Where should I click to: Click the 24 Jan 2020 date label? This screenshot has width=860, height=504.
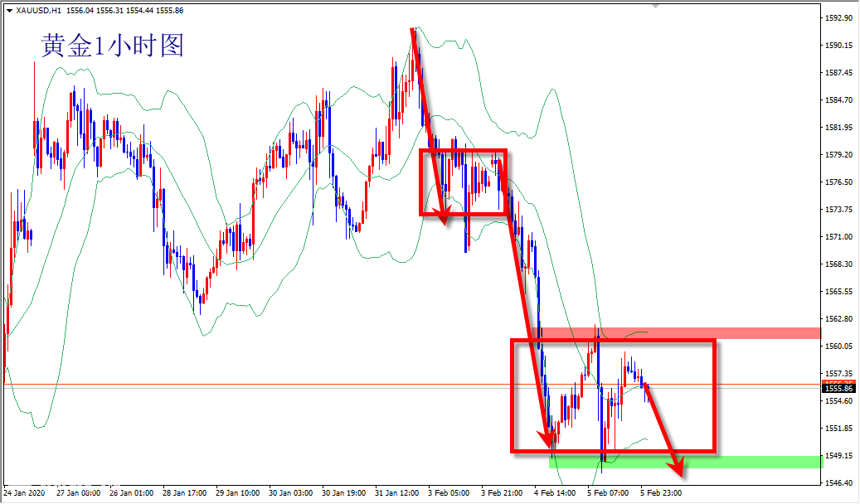tap(25, 492)
